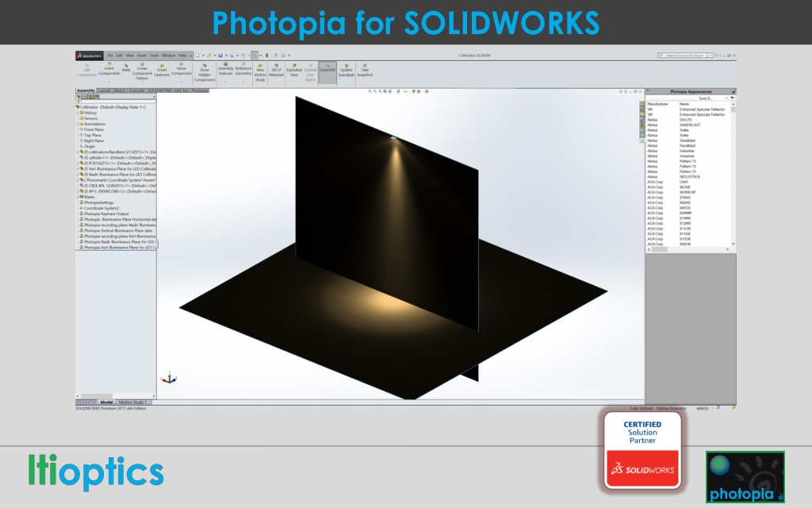Click the Smart Fasteners tool
812x508 pixels.
click(162, 71)
